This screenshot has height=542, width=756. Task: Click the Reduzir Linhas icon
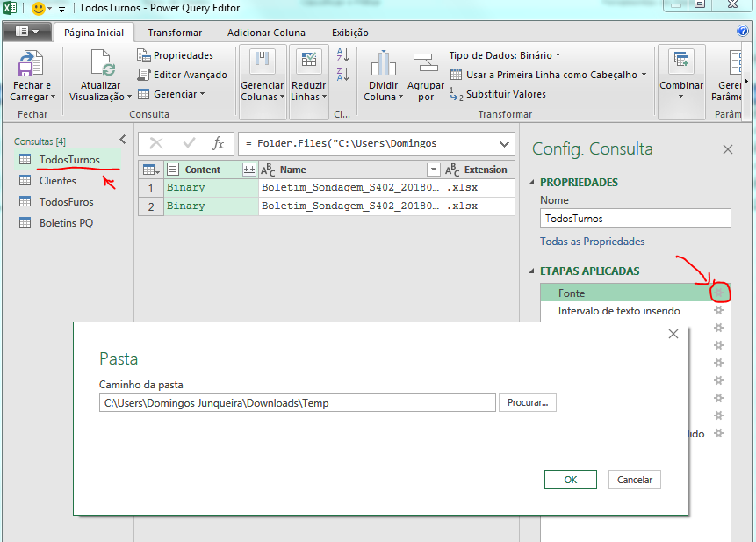click(x=308, y=61)
